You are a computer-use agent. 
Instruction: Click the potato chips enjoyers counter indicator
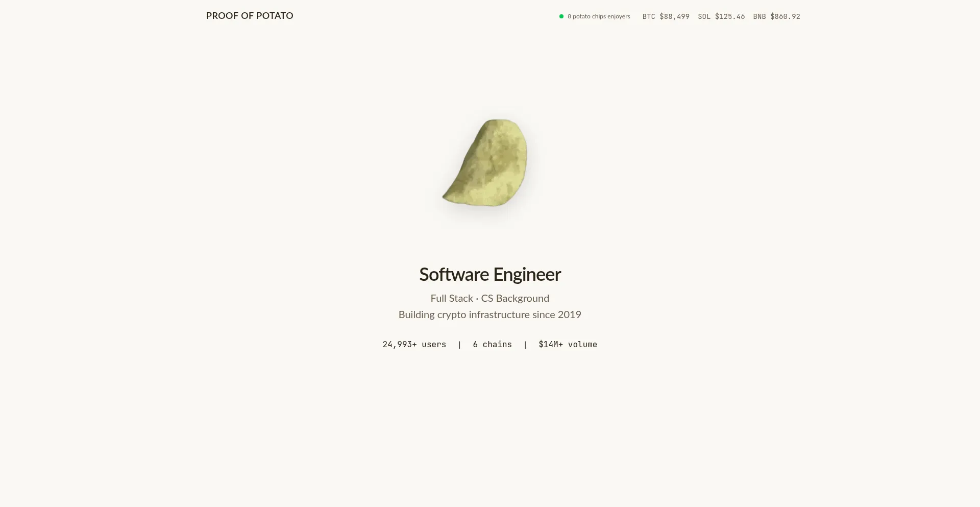point(594,16)
